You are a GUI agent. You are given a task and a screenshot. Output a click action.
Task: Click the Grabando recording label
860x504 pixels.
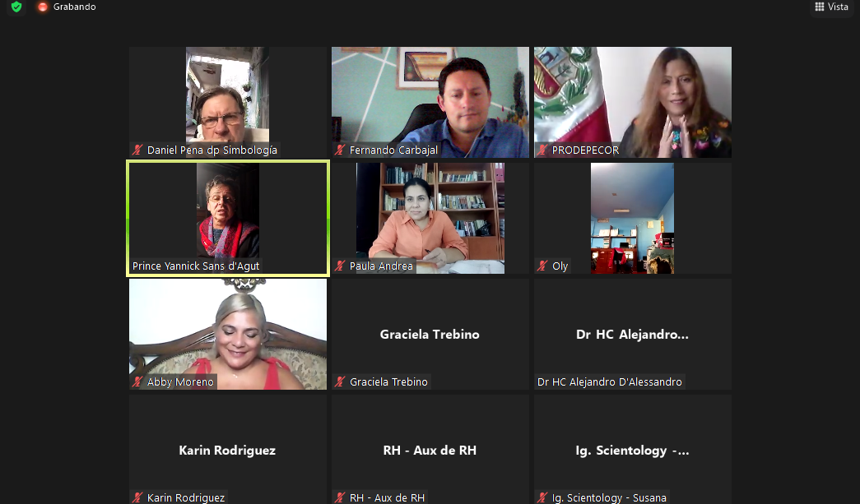(75, 7)
